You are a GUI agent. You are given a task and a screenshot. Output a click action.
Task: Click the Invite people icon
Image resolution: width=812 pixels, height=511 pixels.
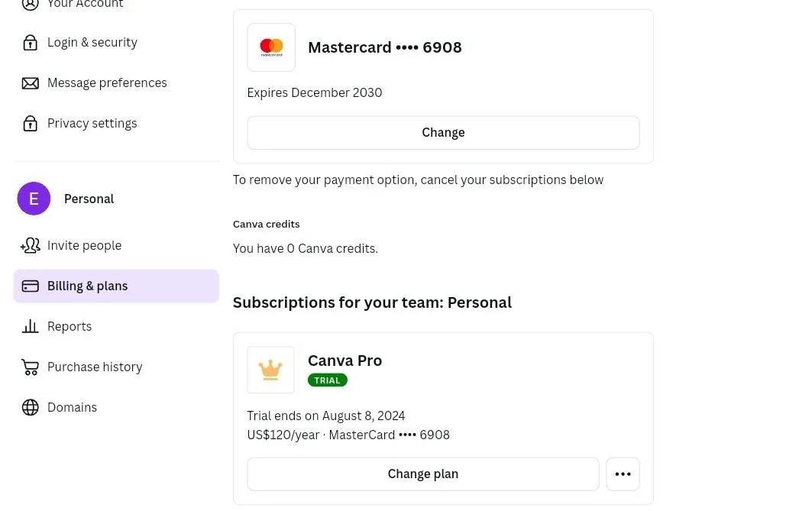30,245
